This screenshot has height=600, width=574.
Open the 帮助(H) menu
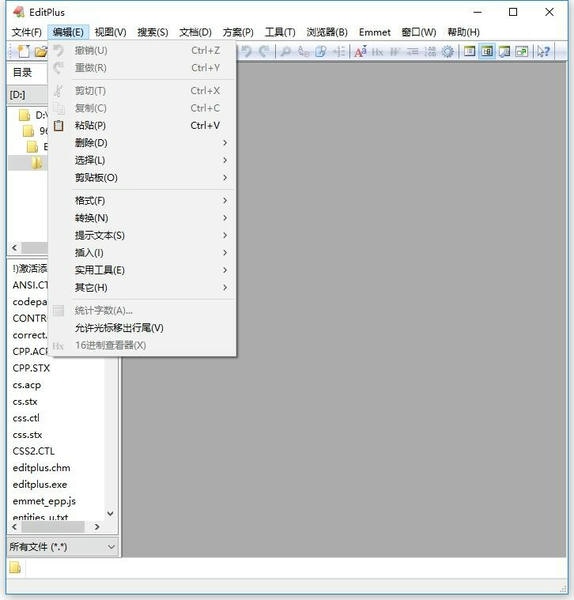coord(463,32)
